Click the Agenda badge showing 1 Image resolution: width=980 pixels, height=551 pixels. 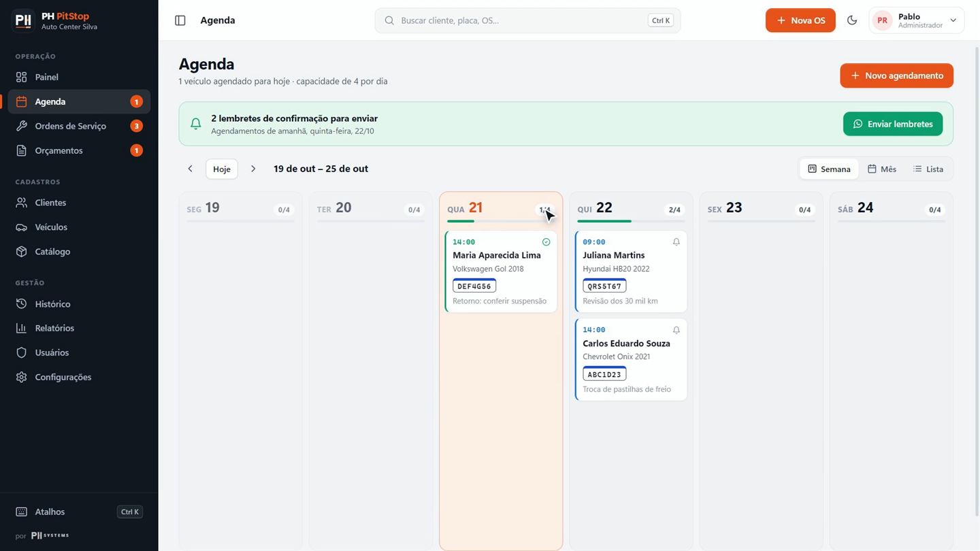pyautogui.click(x=136, y=102)
